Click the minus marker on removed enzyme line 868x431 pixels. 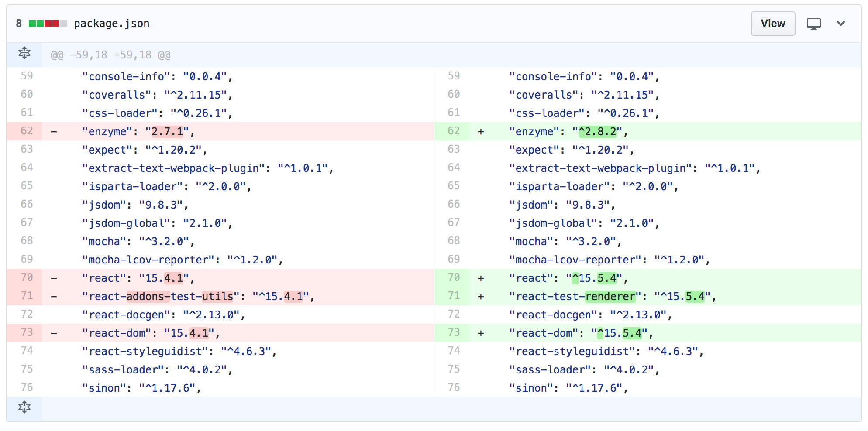point(54,131)
